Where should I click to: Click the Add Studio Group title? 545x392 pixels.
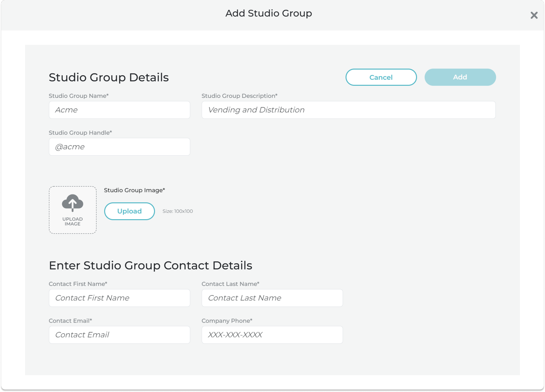pos(269,13)
